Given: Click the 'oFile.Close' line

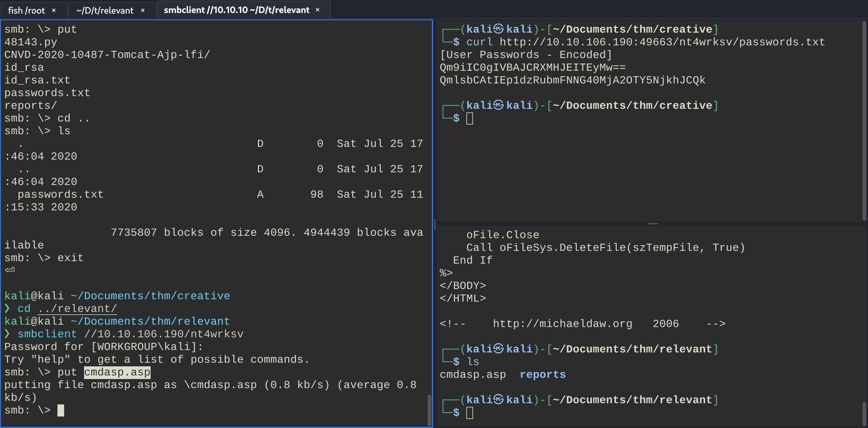Looking at the screenshot, I should [x=502, y=235].
